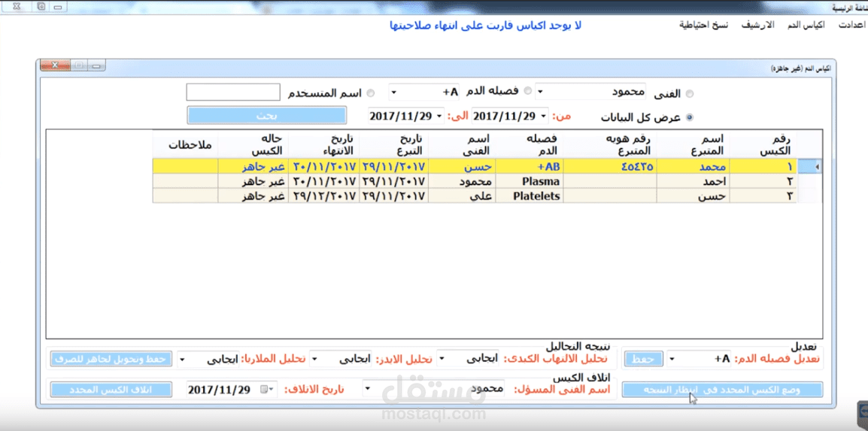Viewport: 868px width, 431px height.
Task: Open the الى end date picker
Action: 439,116
